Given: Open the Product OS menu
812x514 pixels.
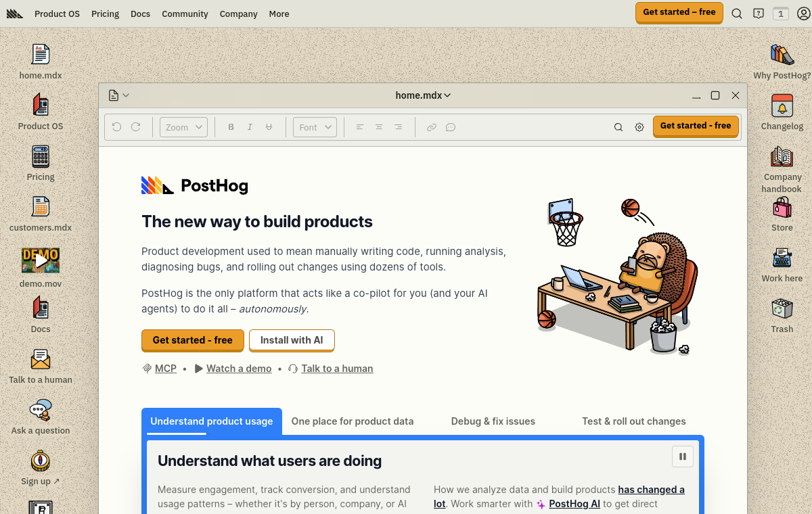Looking at the screenshot, I should 57,14.
